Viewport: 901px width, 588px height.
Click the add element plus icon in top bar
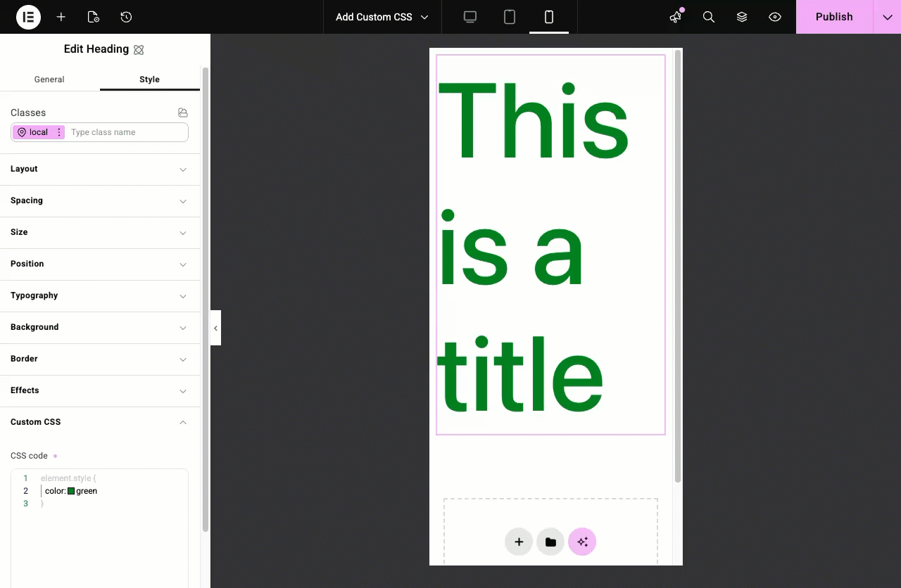coord(61,17)
